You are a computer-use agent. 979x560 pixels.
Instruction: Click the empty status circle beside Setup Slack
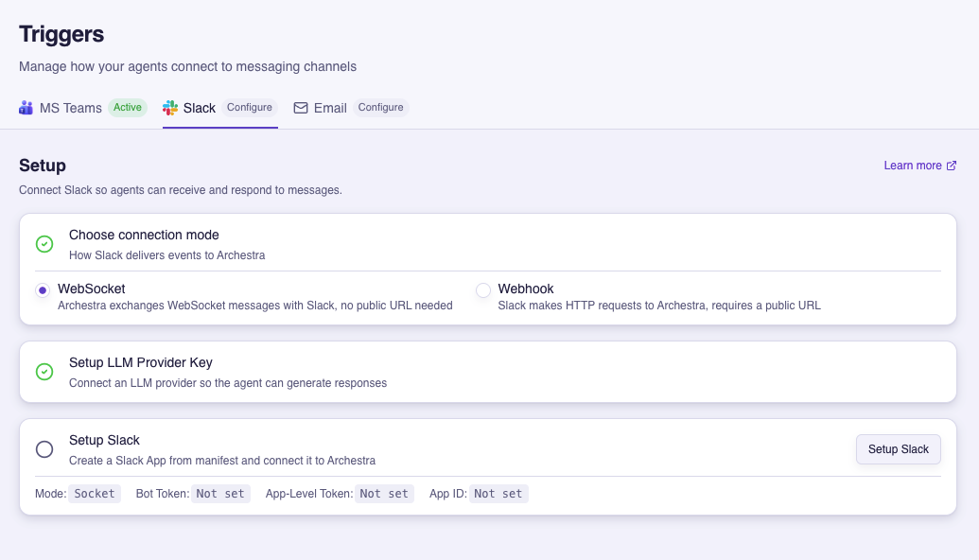coord(44,449)
